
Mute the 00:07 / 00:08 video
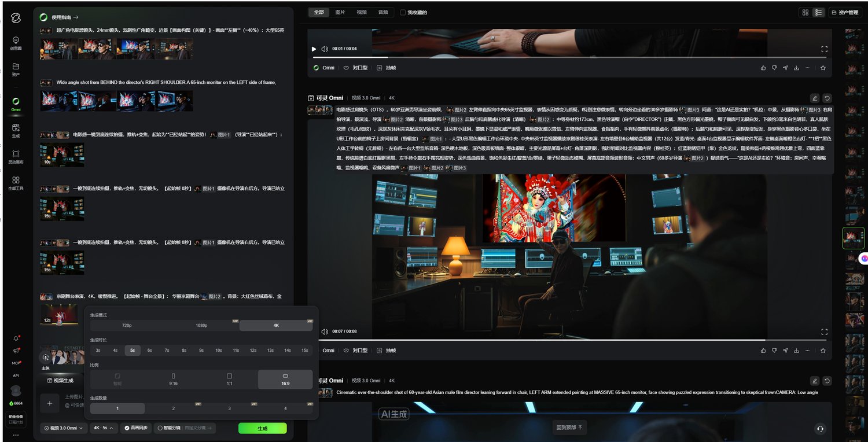coord(324,331)
